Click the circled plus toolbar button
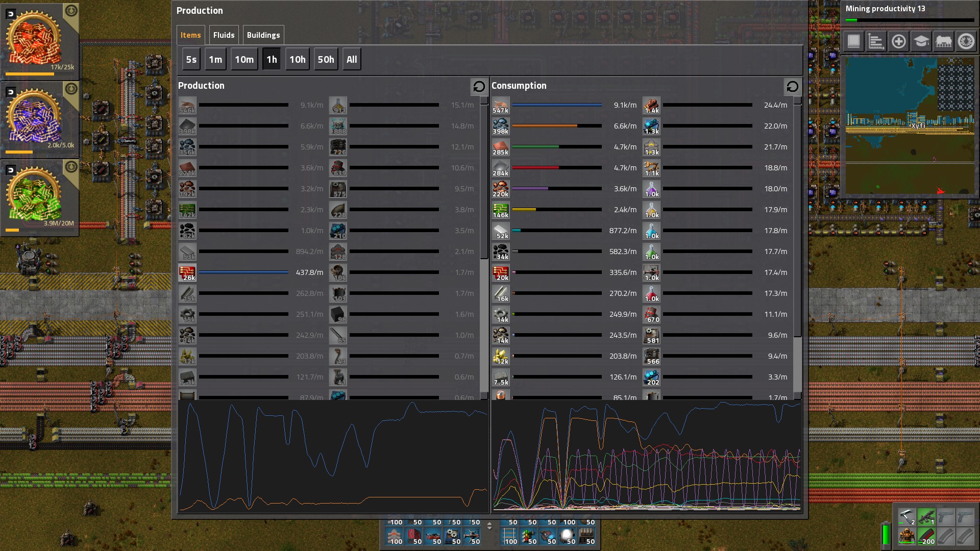This screenshot has height=551, width=980. [x=898, y=41]
